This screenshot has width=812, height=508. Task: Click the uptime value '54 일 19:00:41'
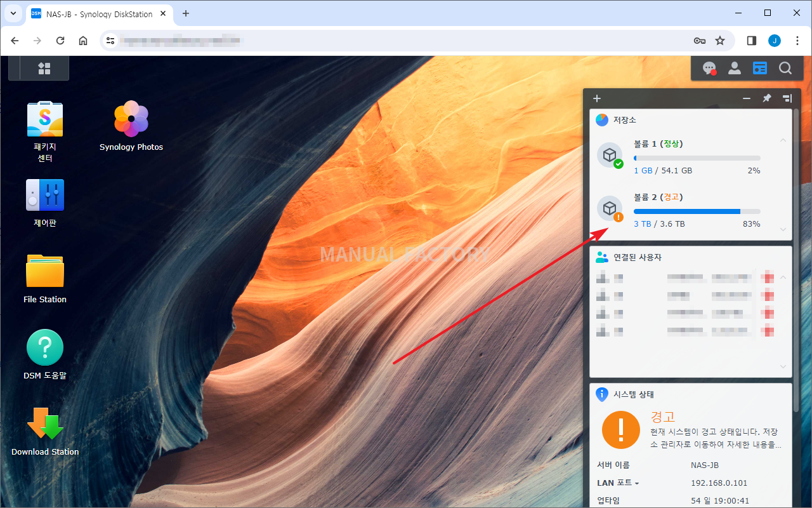[720, 501]
